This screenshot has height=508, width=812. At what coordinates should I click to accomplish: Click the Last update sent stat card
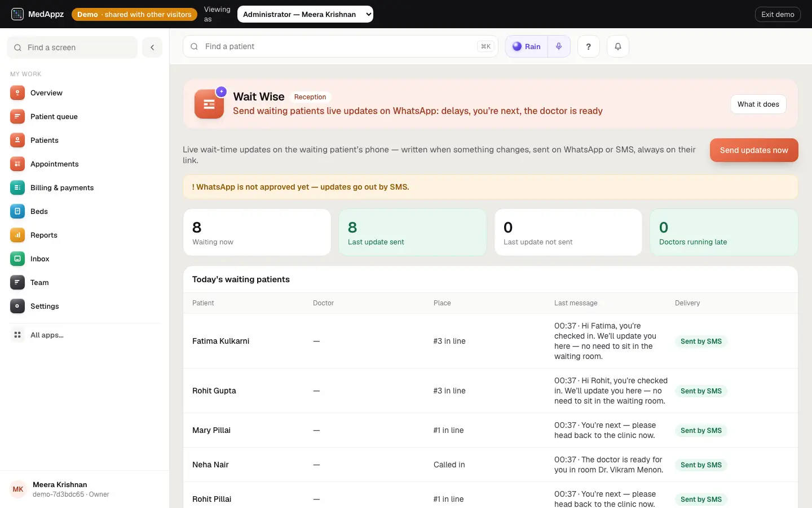(413, 233)
